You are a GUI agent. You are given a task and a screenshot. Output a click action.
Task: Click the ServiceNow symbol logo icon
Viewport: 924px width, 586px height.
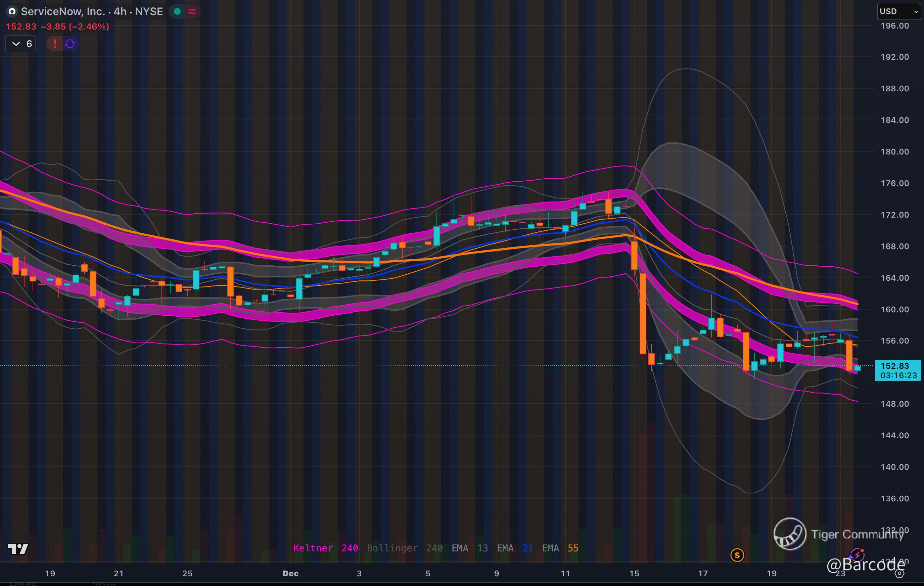pos(12,11)
